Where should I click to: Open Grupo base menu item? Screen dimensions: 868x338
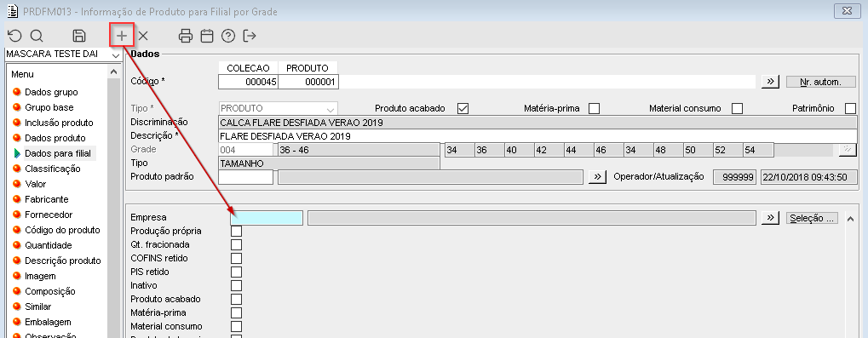(49, 107)
